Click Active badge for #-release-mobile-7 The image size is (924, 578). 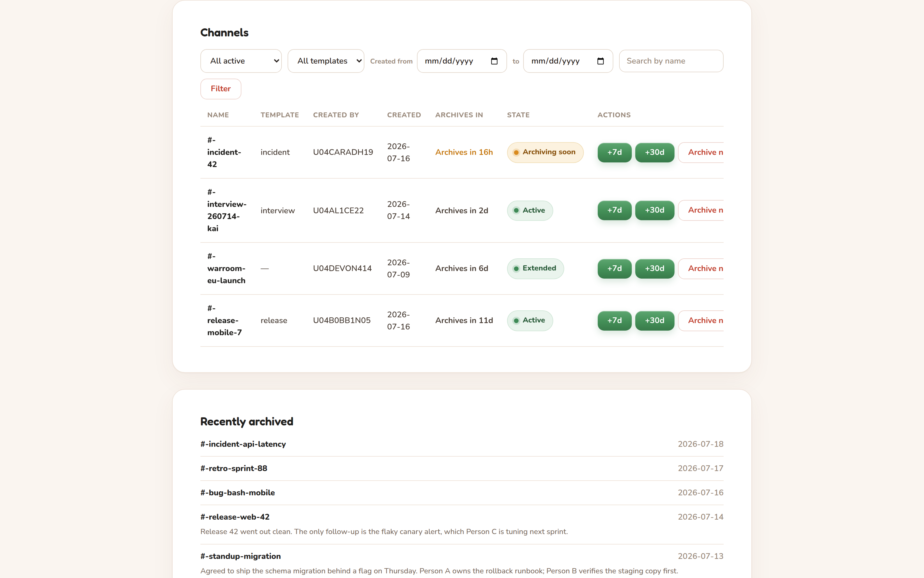pos(530,320)
